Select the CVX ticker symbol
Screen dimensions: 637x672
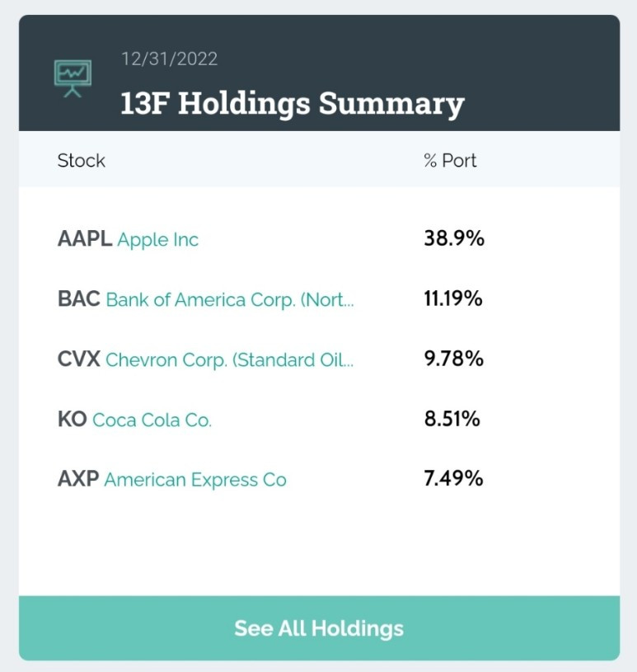click(x=79, y=359)
